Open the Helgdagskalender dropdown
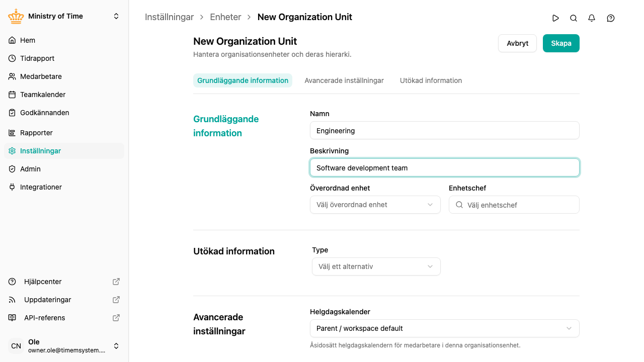 (445, 328)
